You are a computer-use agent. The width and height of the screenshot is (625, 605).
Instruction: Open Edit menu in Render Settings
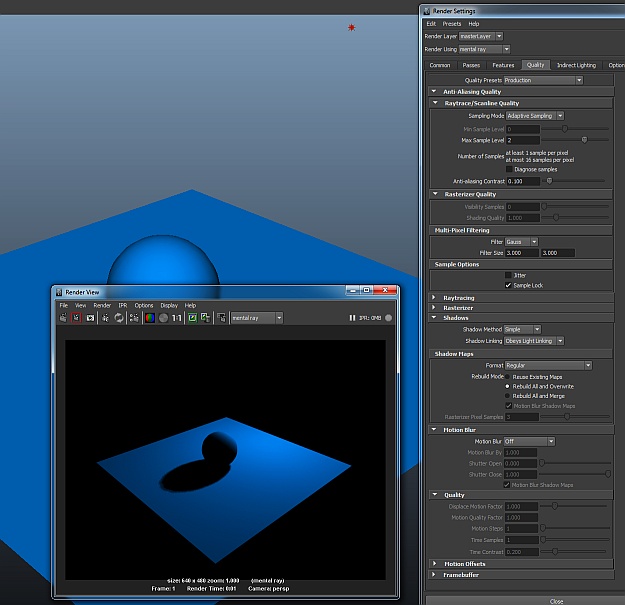point(431,24)
